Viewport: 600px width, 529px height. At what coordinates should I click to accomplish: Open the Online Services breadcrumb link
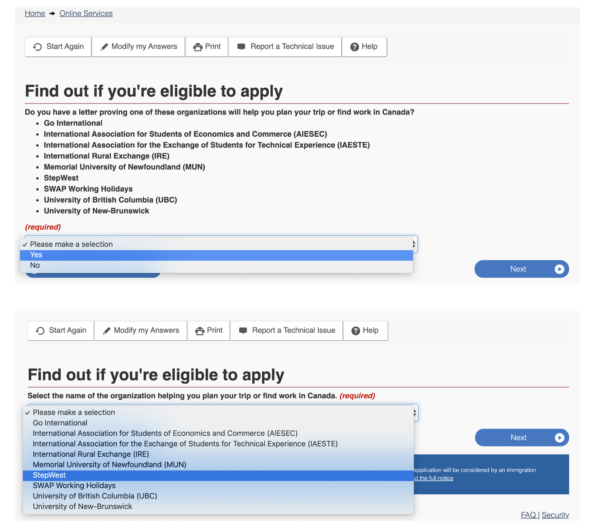(86, 13)
